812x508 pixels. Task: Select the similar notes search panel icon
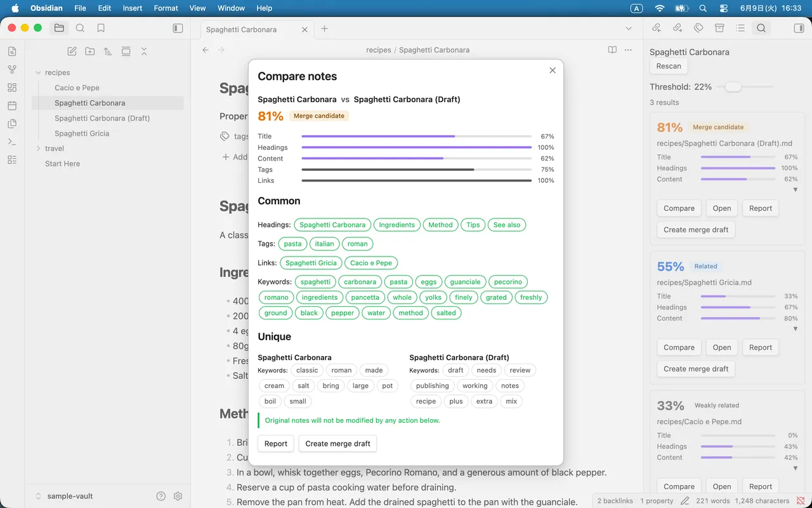pos(761,28)
